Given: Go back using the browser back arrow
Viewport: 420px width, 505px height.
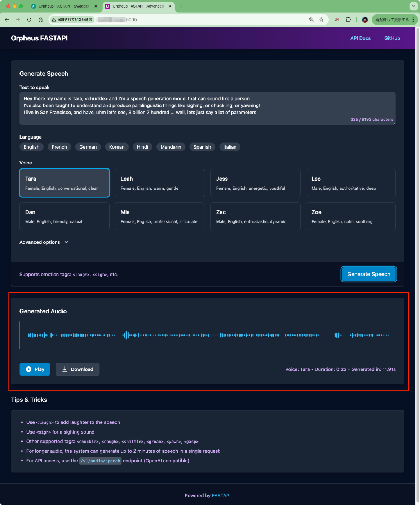Looking at the screenshot, I should coord(7,19).
